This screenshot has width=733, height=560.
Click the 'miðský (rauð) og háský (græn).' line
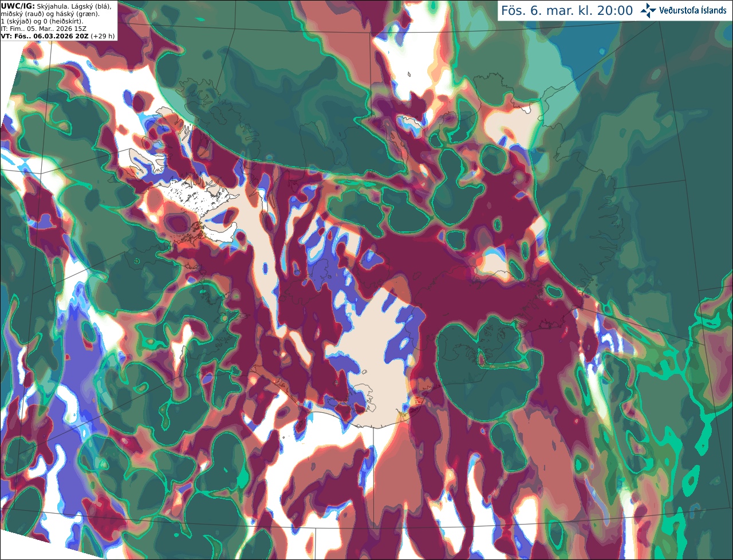point(50,14)
